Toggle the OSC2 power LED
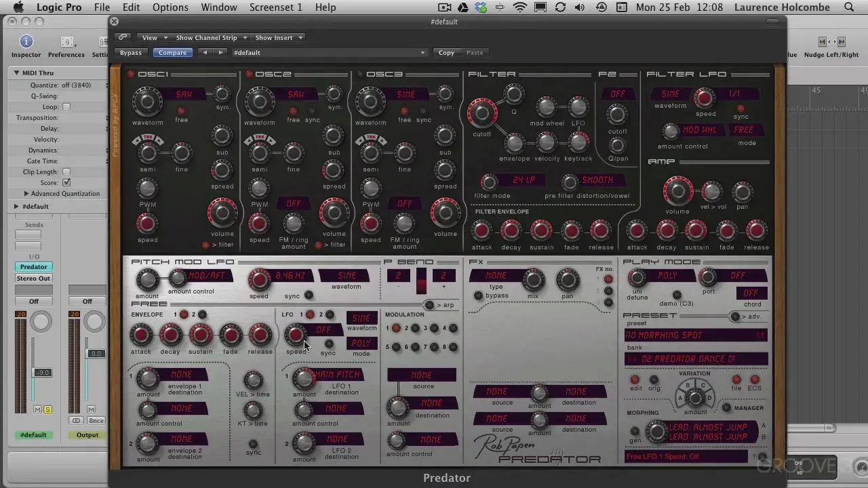Viewport: 868px width, 488px height. (249, 75)
